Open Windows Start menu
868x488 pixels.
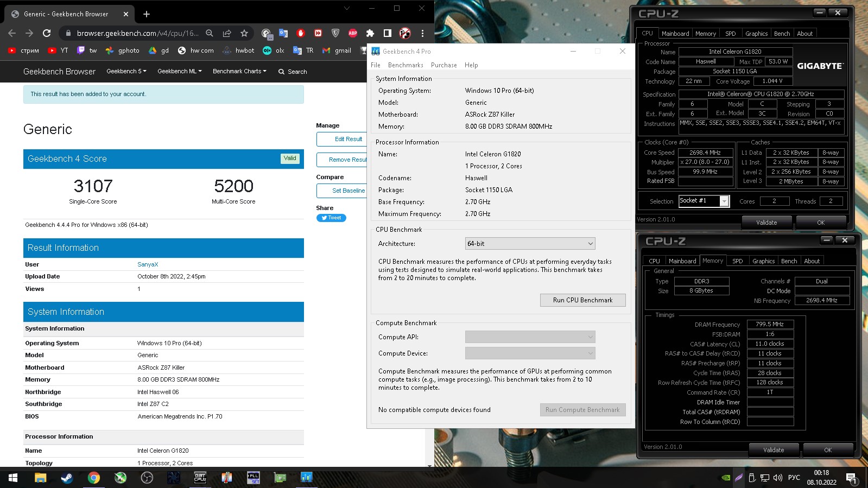(13, 478)
